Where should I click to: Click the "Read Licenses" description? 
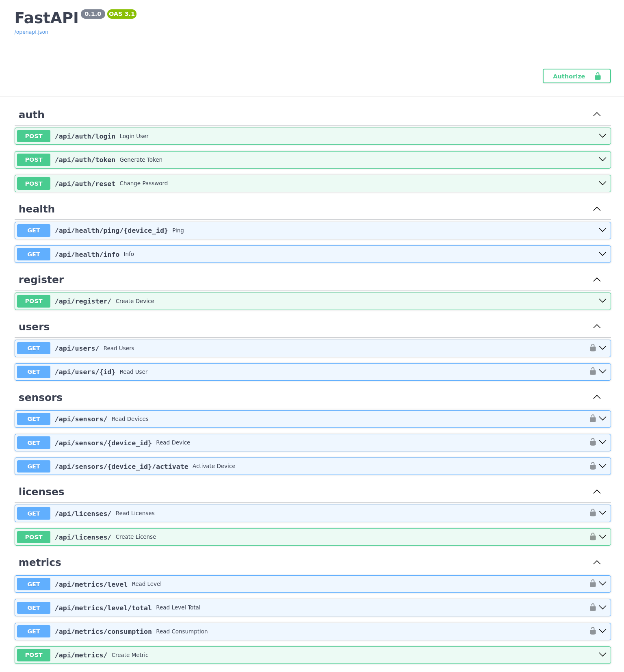pyautogui.click(x=135, y=513)
